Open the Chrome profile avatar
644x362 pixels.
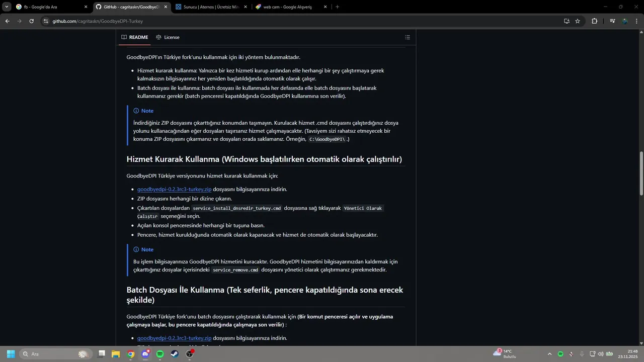point(625,21)
